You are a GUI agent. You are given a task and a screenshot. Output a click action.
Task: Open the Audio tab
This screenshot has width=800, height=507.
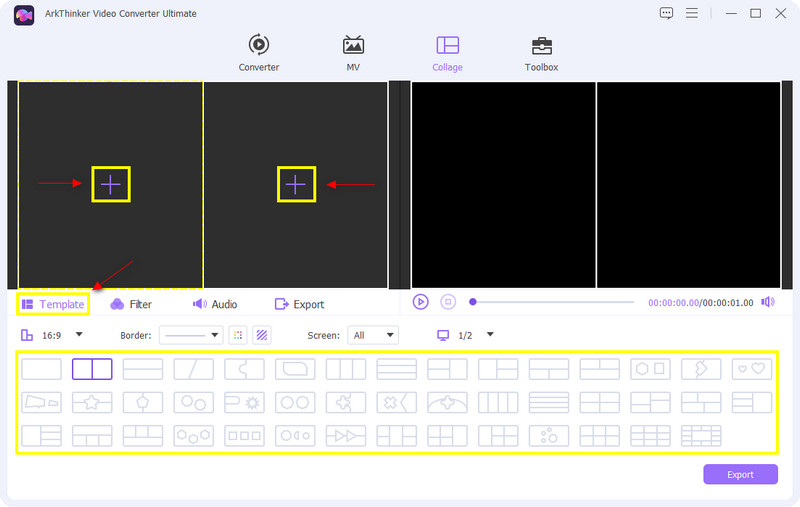215,304
